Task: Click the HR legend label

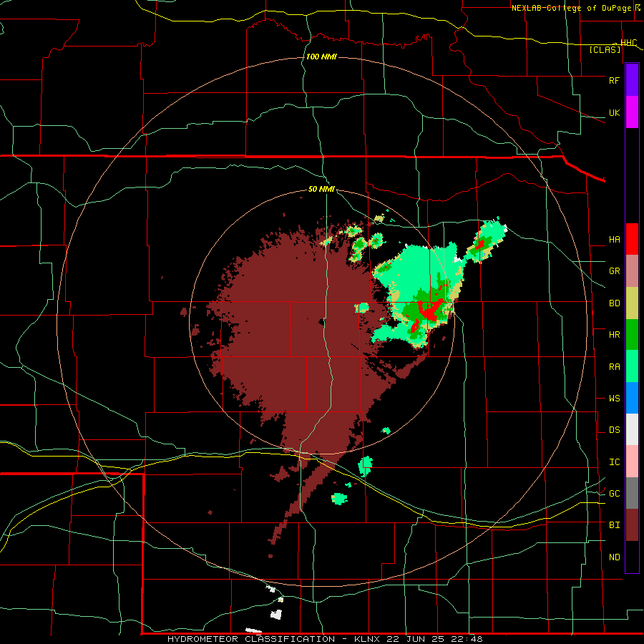Action: click(614, 335)
